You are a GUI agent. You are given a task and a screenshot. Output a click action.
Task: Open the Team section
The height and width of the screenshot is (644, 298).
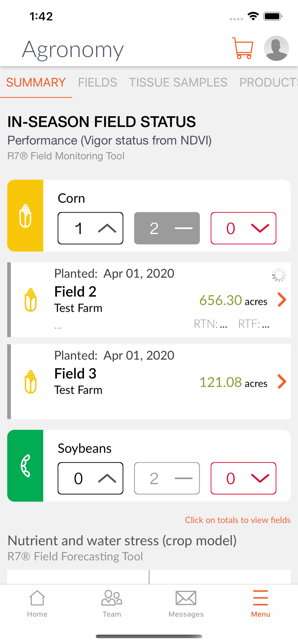click(112, 603)
